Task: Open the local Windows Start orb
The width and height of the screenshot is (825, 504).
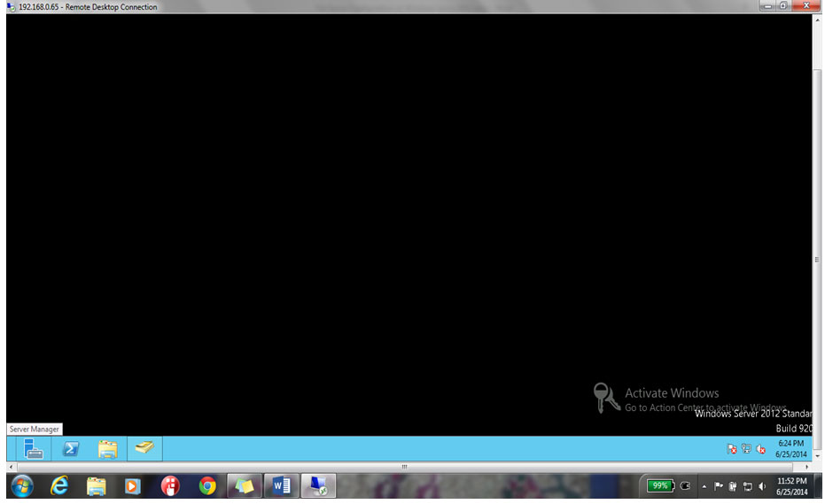Action: click(22, 485)
